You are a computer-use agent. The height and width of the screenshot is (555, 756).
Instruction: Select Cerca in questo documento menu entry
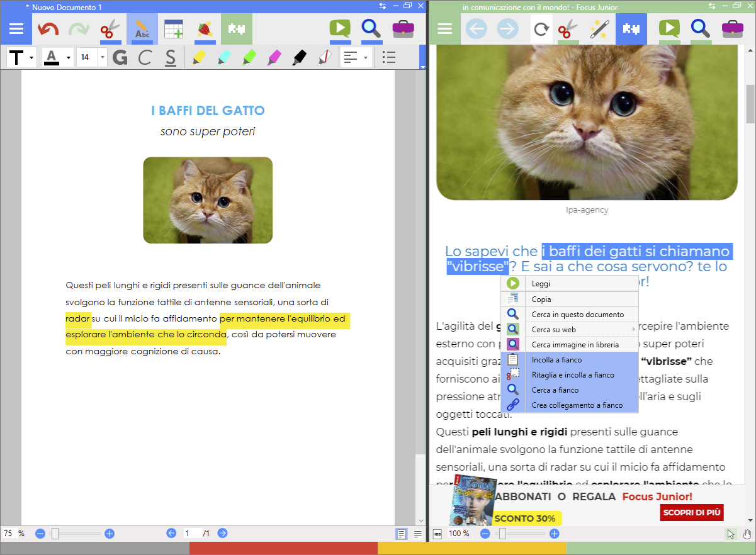[x=570, y=314]
